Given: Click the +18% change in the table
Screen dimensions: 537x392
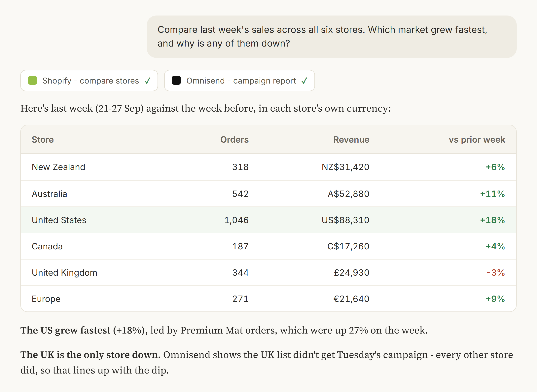Looking at the screenshot, I should tap(492, 220).
